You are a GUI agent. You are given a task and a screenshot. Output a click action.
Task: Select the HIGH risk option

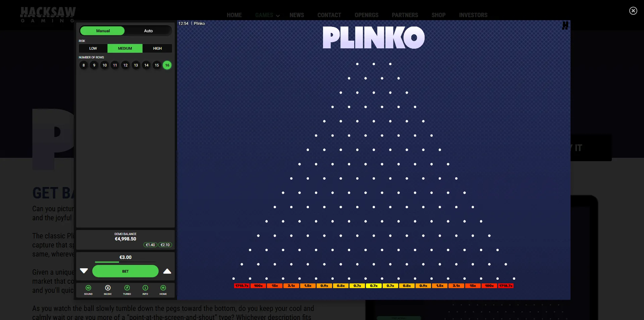click(157, 48)
